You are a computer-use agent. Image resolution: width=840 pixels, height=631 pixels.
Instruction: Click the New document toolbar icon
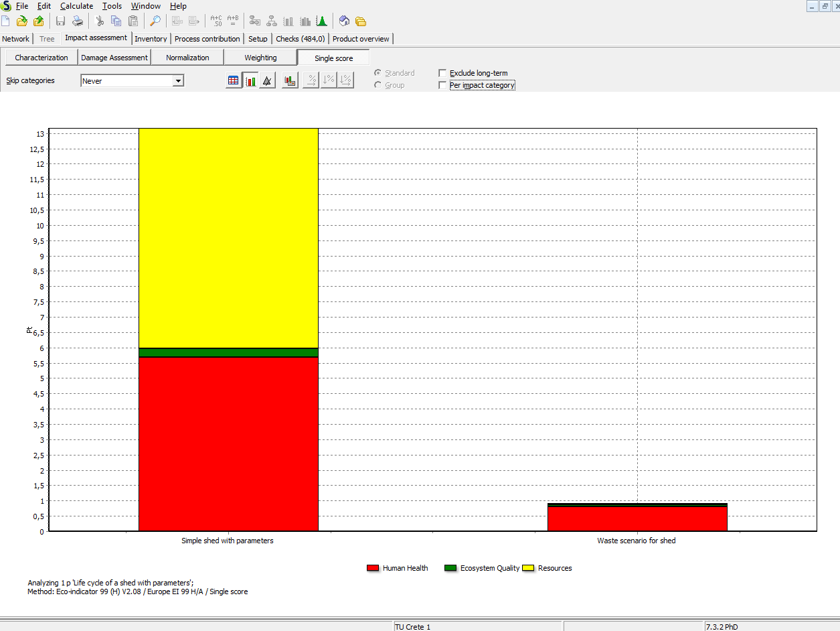6,21
